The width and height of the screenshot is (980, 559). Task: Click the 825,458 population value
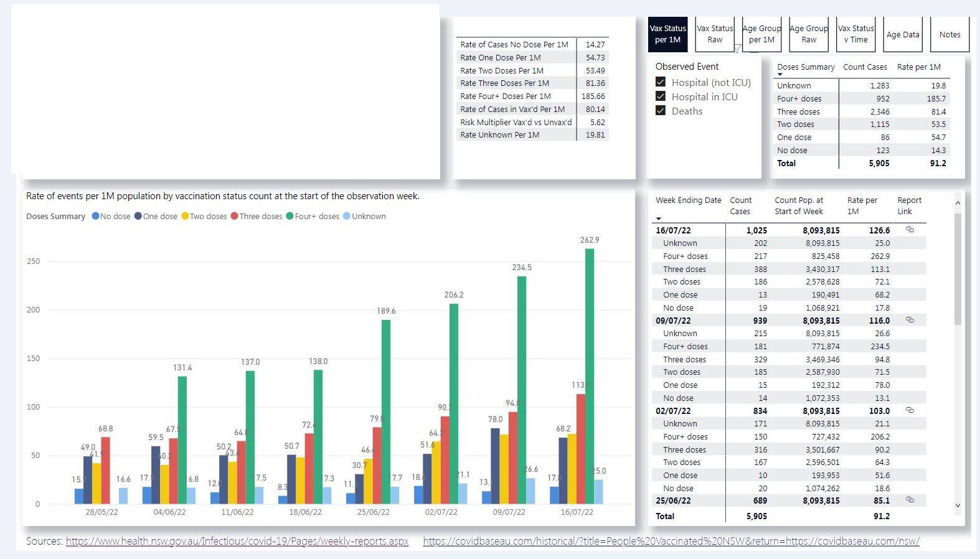point(826,256)
